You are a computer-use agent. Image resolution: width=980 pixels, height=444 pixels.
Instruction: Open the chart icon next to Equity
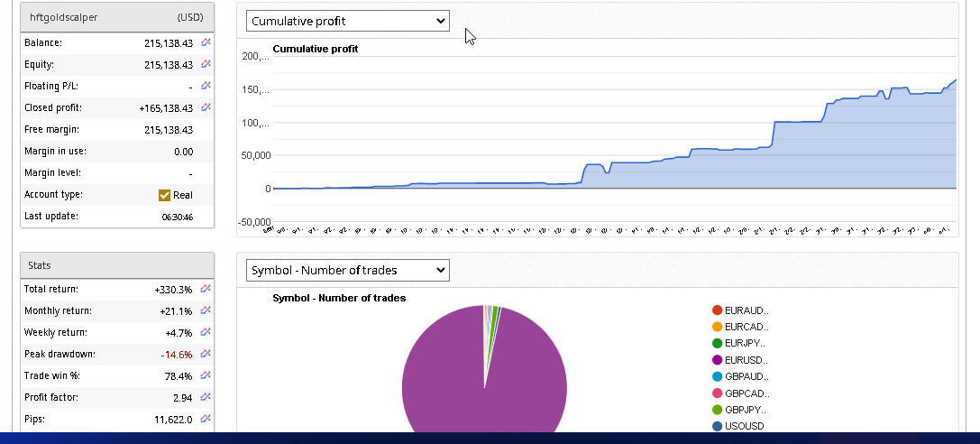click(206, 64)
